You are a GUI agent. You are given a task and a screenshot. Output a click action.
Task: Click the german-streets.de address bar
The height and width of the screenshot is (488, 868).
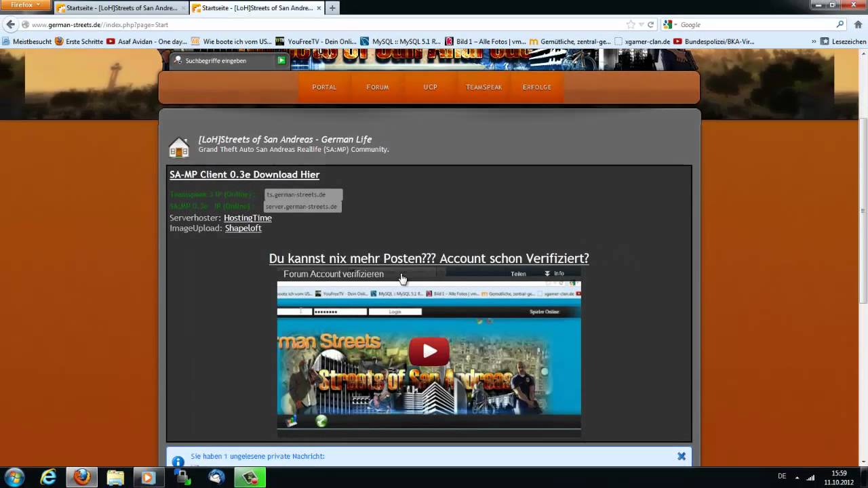[x=325, y=24]
